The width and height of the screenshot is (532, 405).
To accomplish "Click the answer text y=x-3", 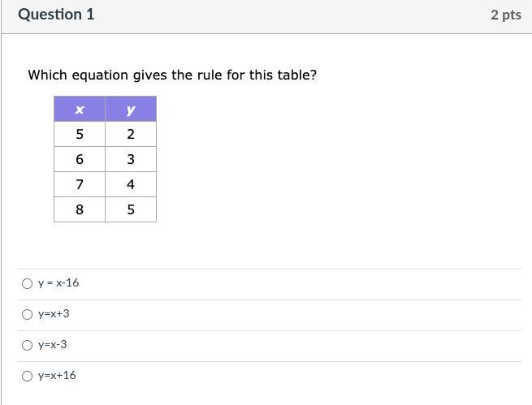I will coord(53,345).
